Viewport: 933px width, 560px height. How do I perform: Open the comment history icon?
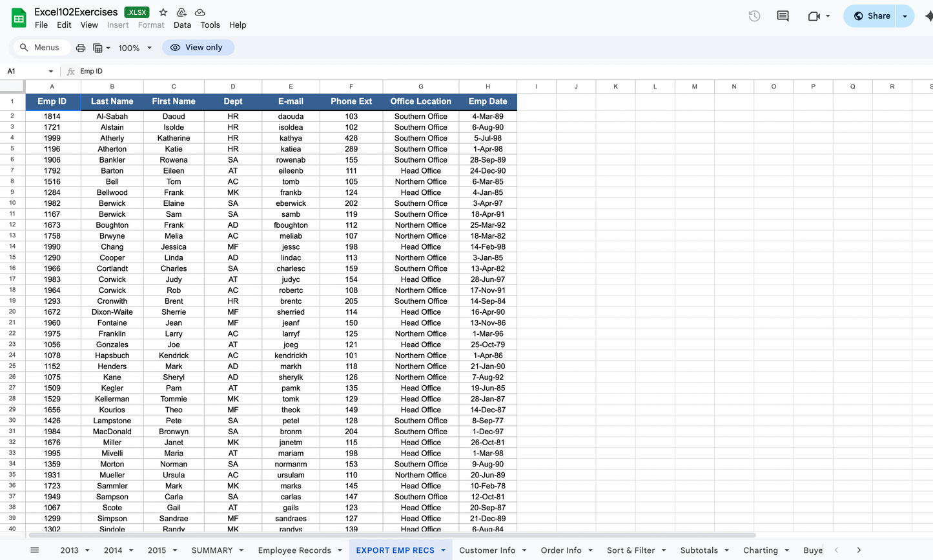tap(782, 15)
